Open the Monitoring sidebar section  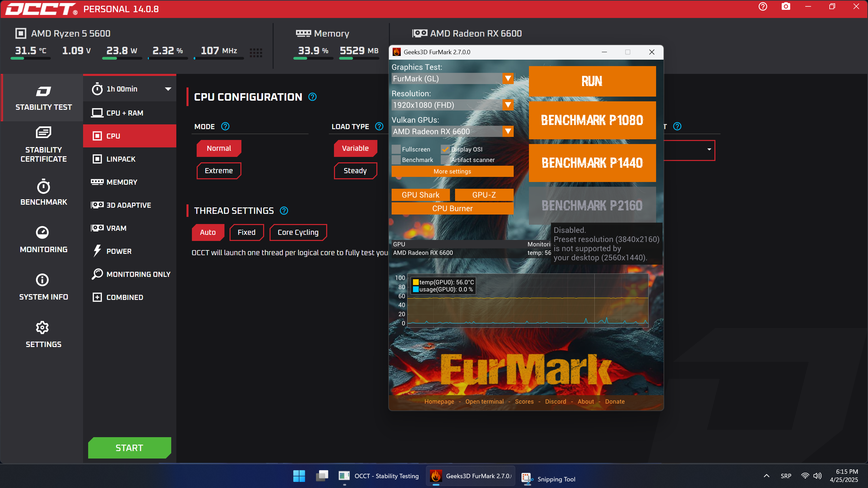tap(43, 240)
